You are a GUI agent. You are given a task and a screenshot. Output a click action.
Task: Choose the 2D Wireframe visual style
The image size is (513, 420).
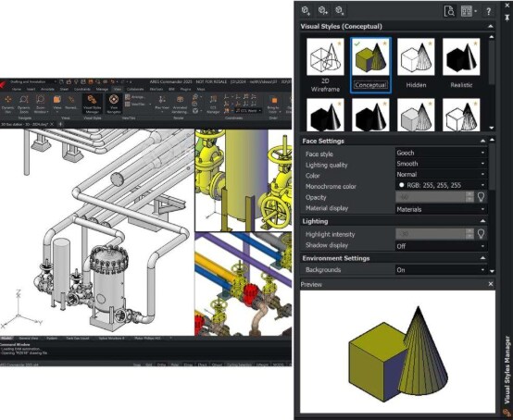coord(325,65)
